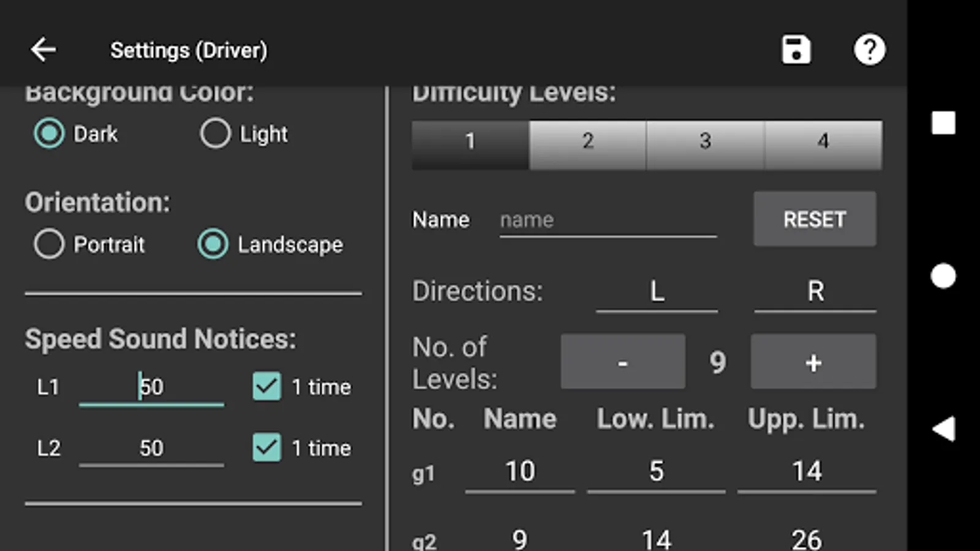This screenshot has width=980, height=551.
Task: Click the difficulty Name input field
Action: click(x=608, y=220)
